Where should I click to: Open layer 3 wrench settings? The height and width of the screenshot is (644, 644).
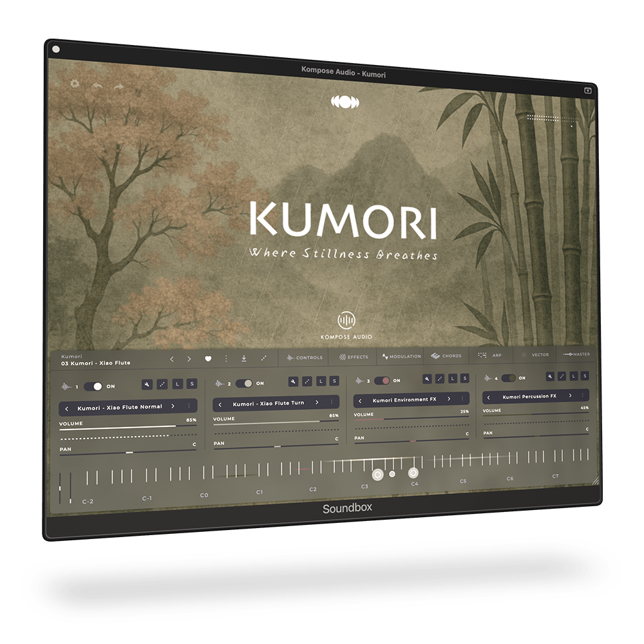click(427, 379)
